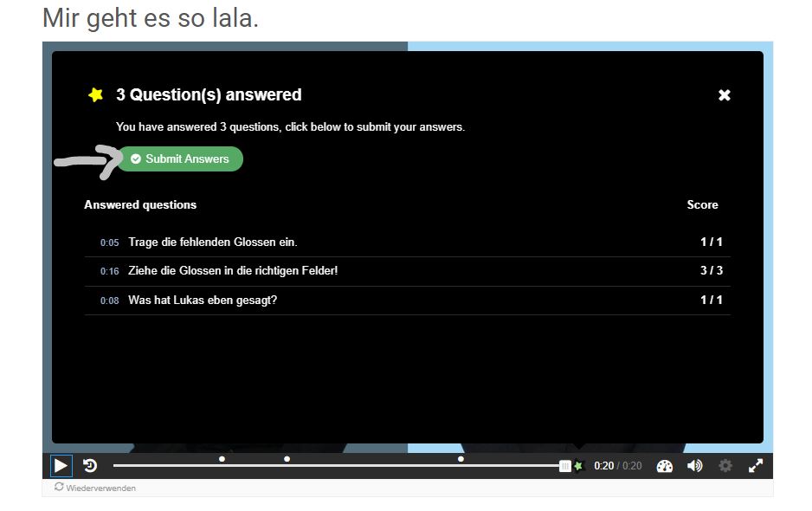Screen dimensions: 812x511
Task: Click the 0:05 timestamp in answered list
Action: [109, 243]
